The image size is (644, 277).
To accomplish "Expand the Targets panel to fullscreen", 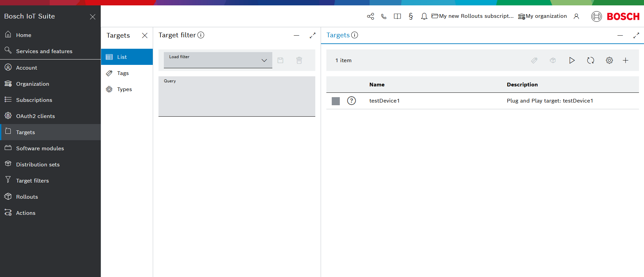I will (x=636, y=35).
